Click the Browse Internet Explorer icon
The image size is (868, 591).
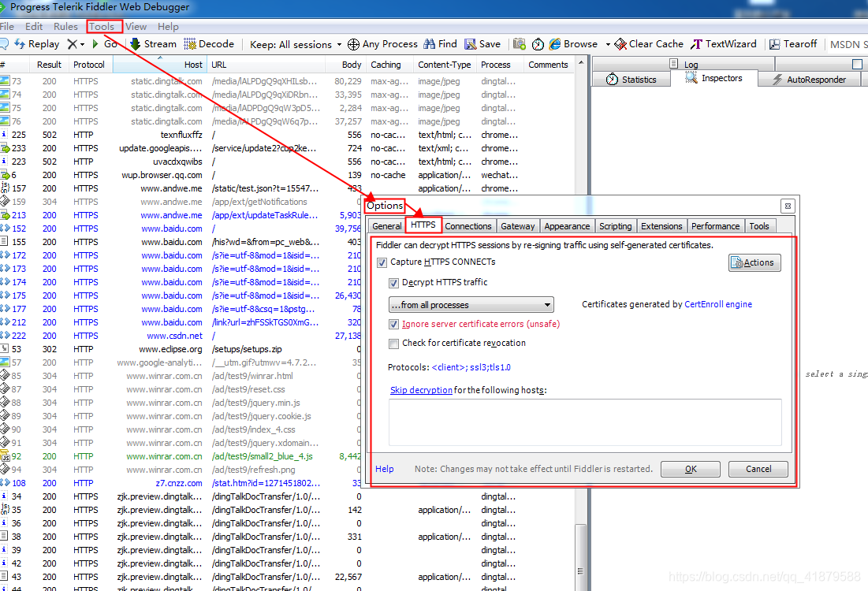(x=555, y=44)
